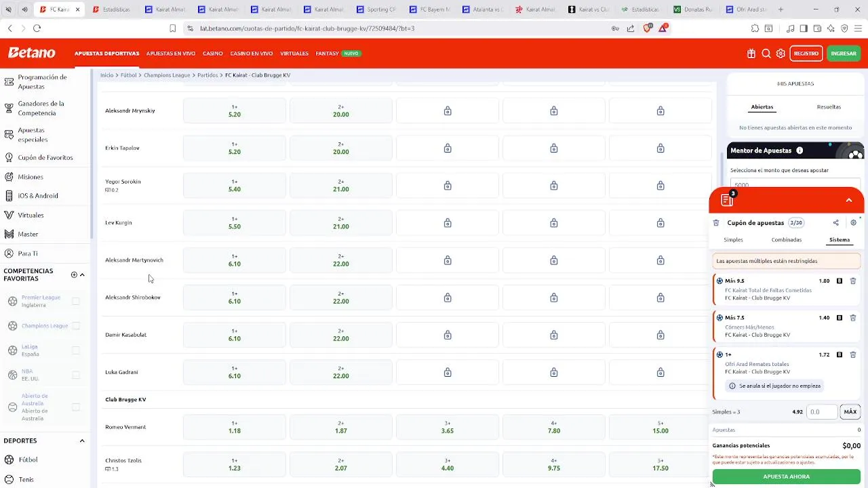The height and width of the screenshot is (488, 868).
Task: Click the stake amount input field
Action: coord(821,411)
